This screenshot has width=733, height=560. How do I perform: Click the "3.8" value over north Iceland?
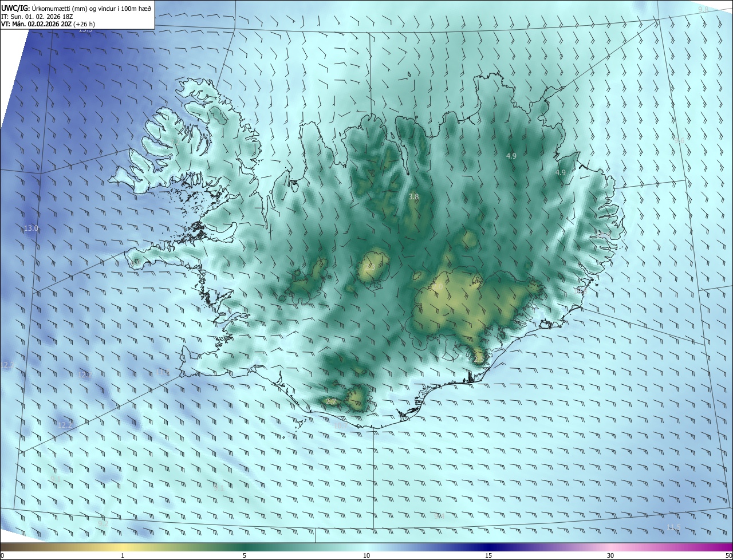(x=413, y=196)
